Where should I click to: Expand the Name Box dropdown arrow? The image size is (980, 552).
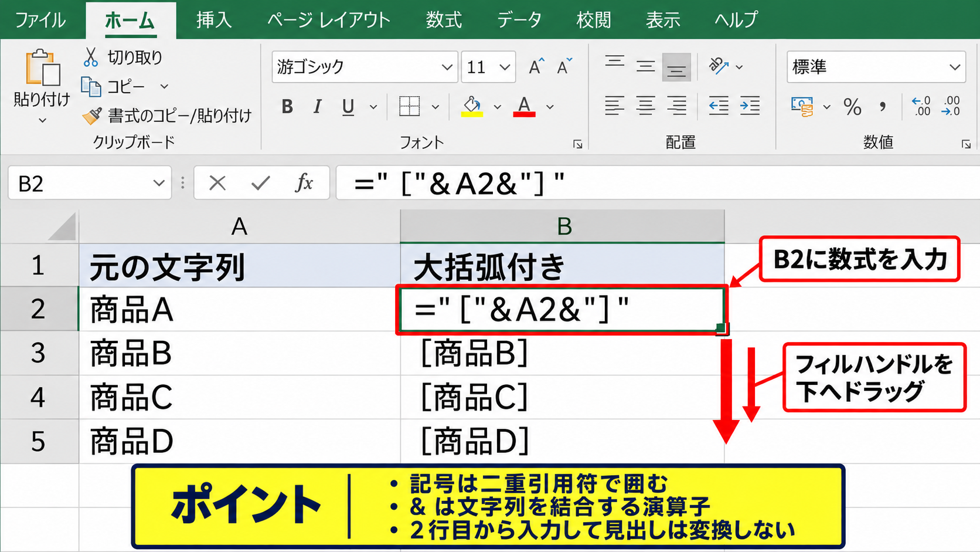(158, 183)
